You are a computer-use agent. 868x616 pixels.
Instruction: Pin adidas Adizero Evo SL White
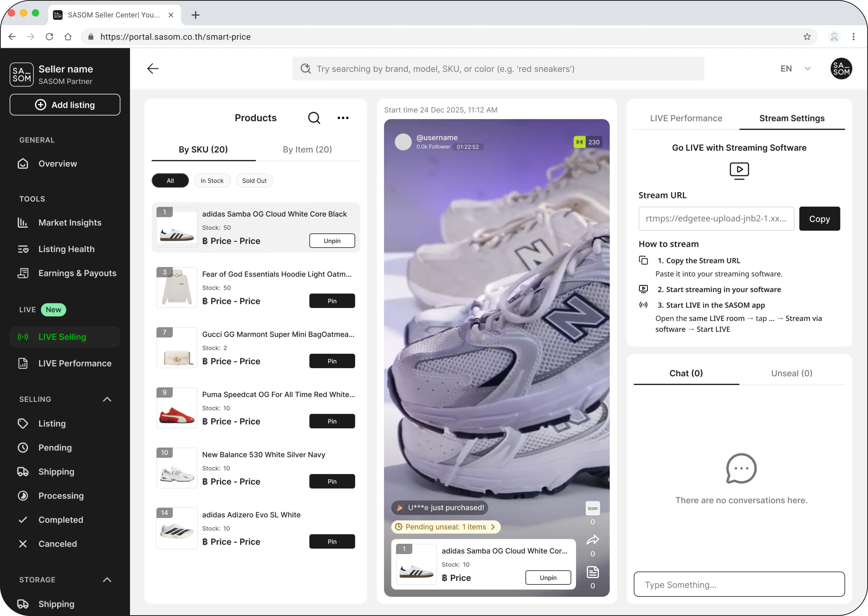click(332, 542)
